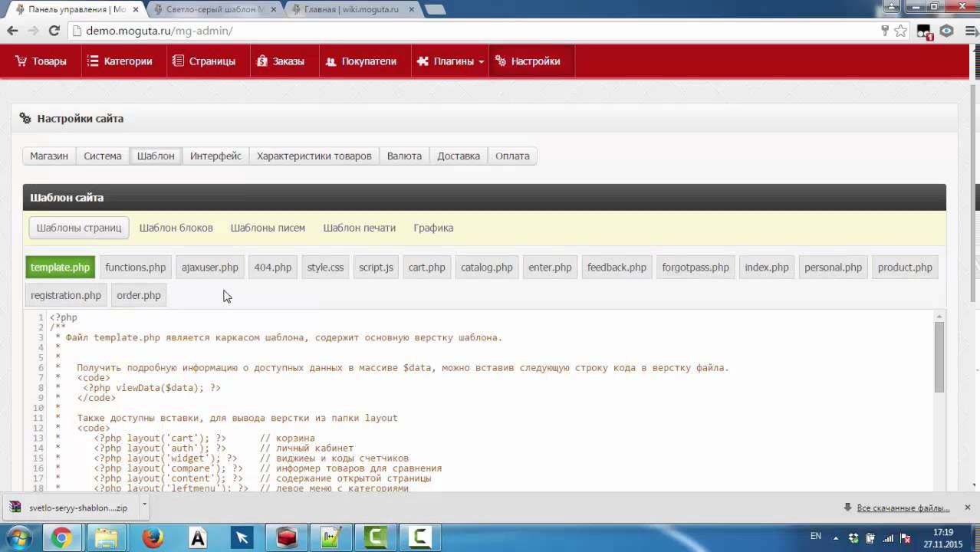Screen dimensions: 980x552
Task: Open functions.php in the editor
Action: [x=136, y=268]
